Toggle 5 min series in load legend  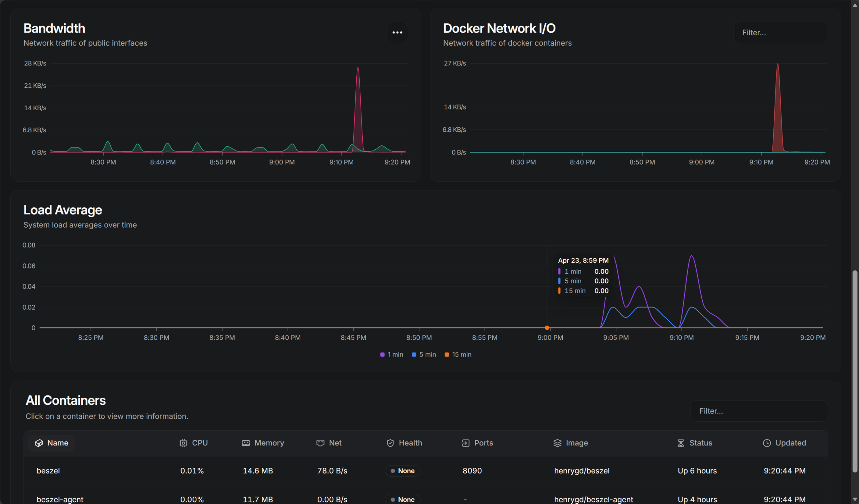pyautogui.click(x=424, y=355)
